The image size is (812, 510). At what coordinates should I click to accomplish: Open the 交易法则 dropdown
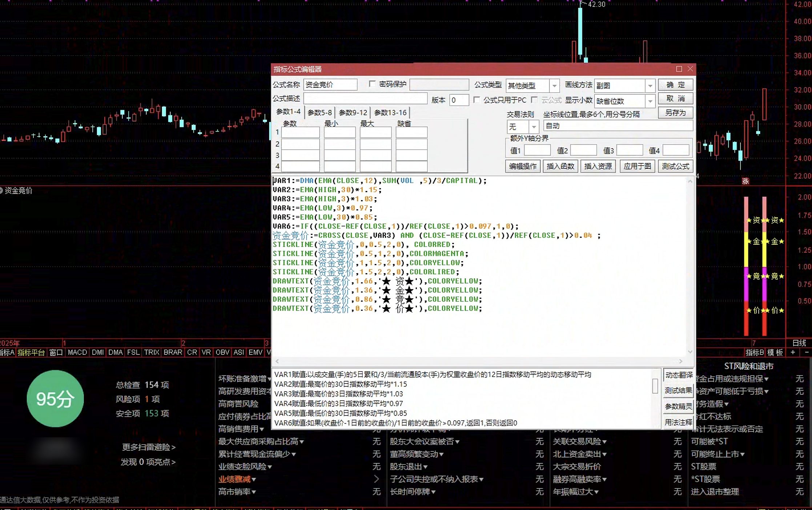[534, 127]
